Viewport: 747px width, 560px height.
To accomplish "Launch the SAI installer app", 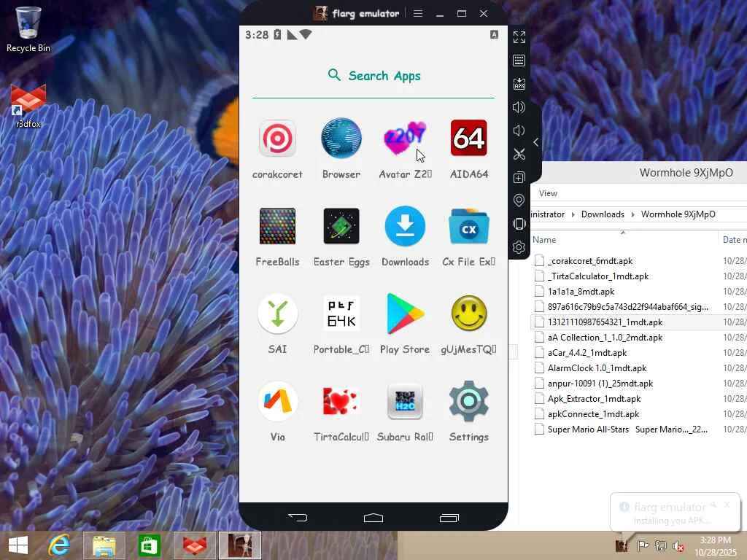I will point(277,314).
